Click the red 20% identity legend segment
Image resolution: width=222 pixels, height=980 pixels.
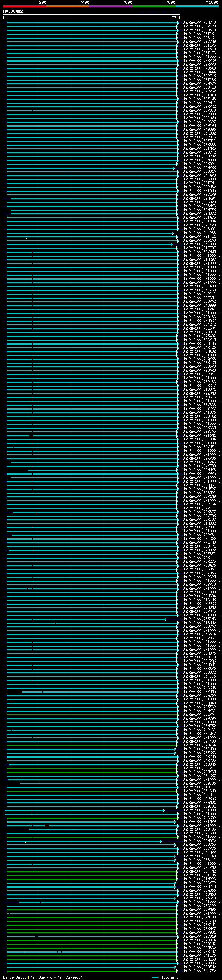tap(25, 6)
